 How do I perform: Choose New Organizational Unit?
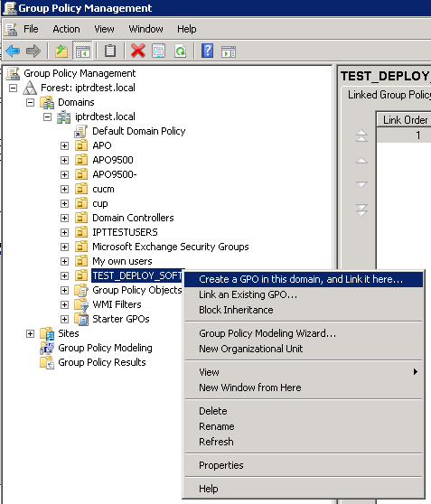tap(304, 349)
